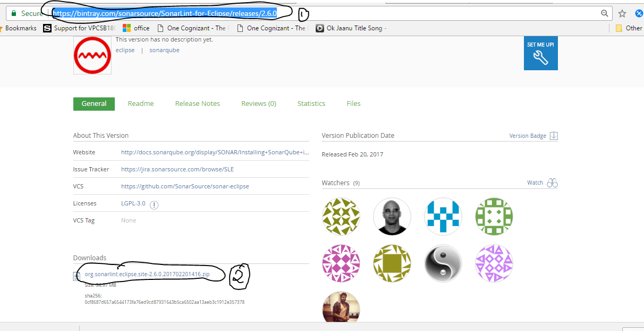Open Ok Jaanu Title Song bookmark
The height and width of the screenshot is (331, 644).
click(x=351, y=28)
